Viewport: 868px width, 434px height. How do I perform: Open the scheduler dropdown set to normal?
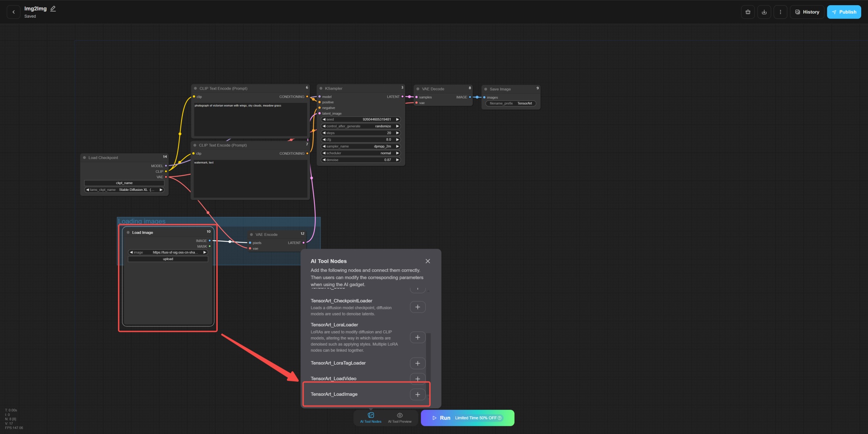[x=360, y=153]
